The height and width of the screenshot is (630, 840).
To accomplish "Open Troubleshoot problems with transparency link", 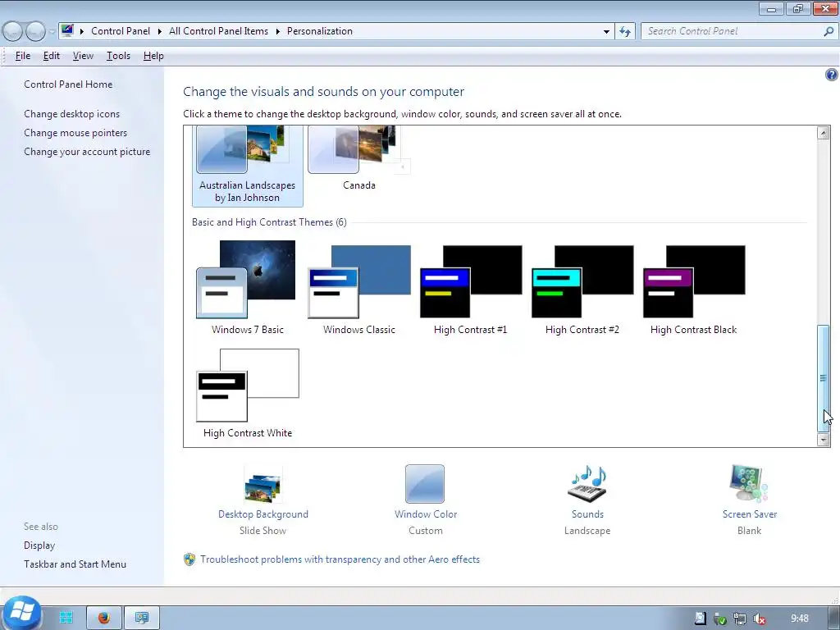I will coord(340,559).
